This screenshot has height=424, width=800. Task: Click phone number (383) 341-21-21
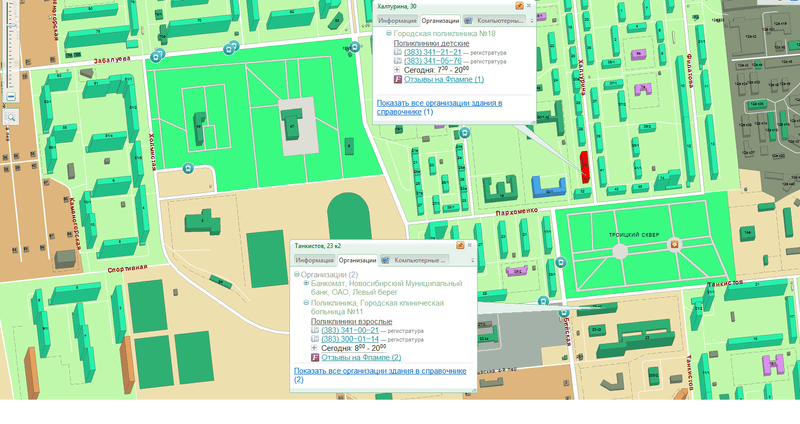[432, 52]
